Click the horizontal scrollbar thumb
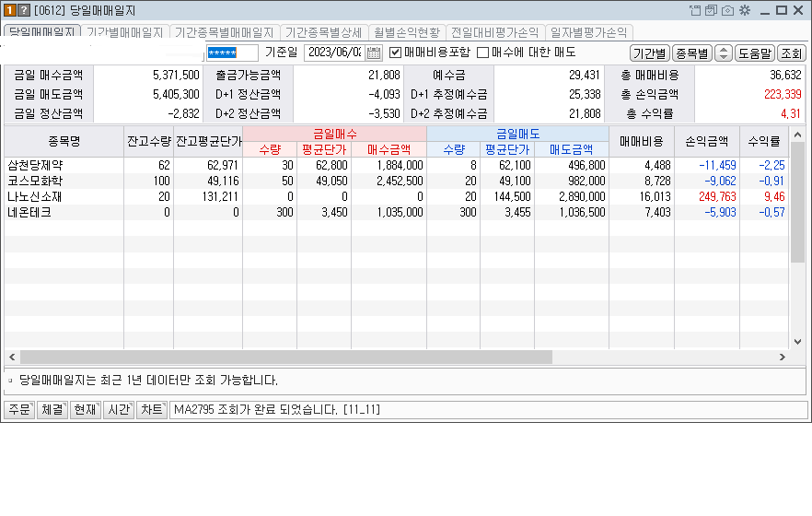The height and width of the screenshot is (516, 812). click(285, 357)
